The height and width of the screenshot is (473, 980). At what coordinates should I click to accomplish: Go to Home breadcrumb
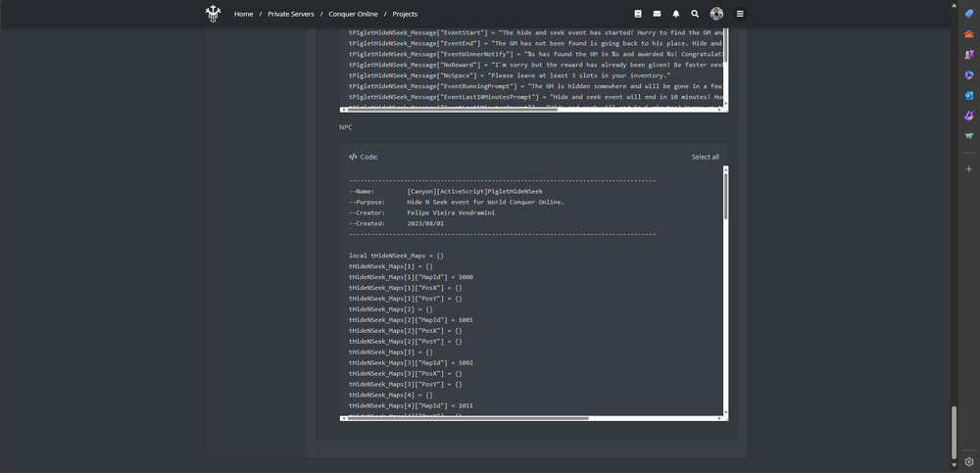click(243, 14)
